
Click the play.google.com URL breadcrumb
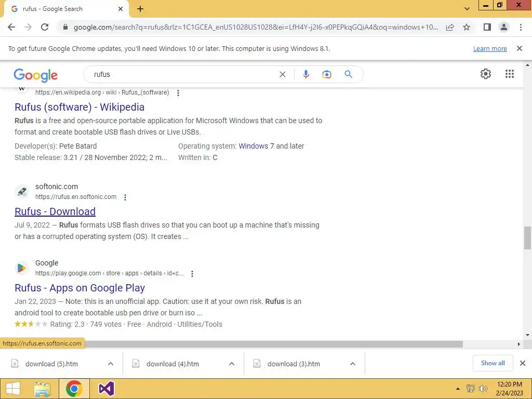coord(109,273)
